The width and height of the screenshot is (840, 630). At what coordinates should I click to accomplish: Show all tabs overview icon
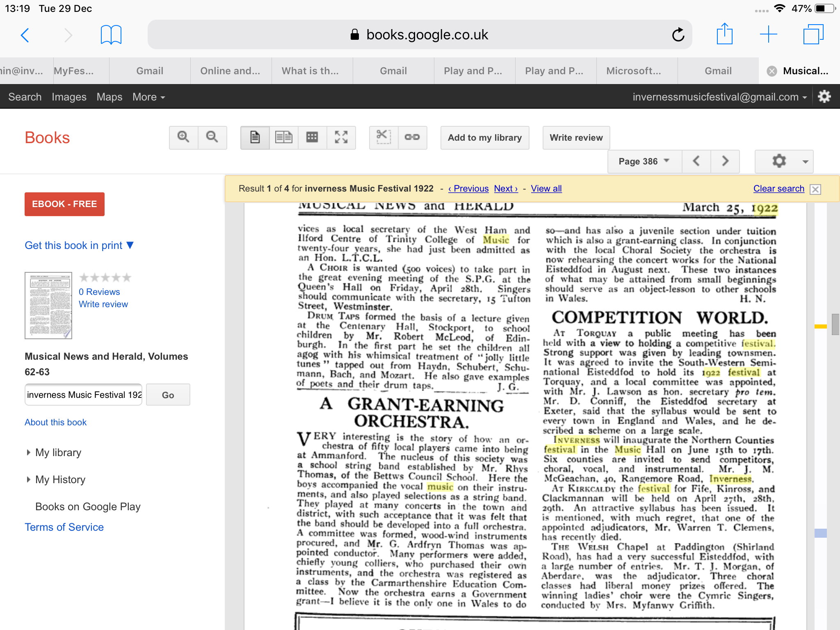click(813, 34)
